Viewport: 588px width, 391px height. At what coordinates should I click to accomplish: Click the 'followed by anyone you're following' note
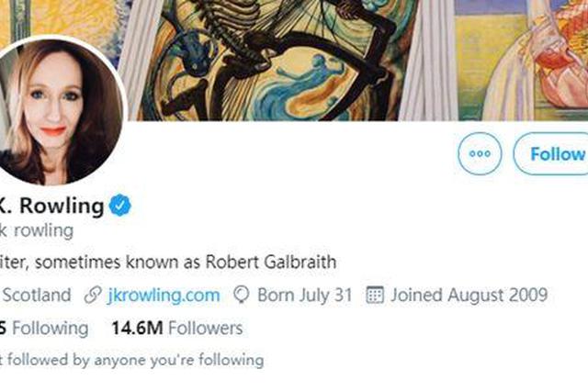(138, 360)
